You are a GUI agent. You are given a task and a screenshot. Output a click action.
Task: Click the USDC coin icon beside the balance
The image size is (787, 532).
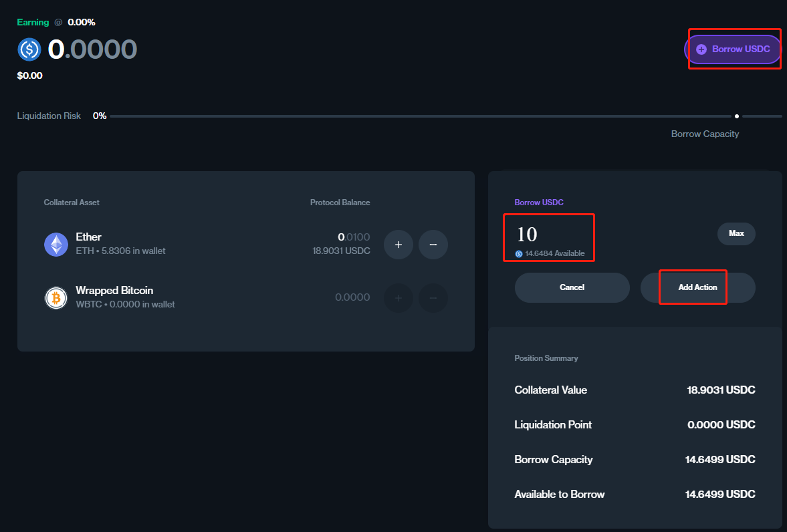pyautogui.click(x=29, y=49)
